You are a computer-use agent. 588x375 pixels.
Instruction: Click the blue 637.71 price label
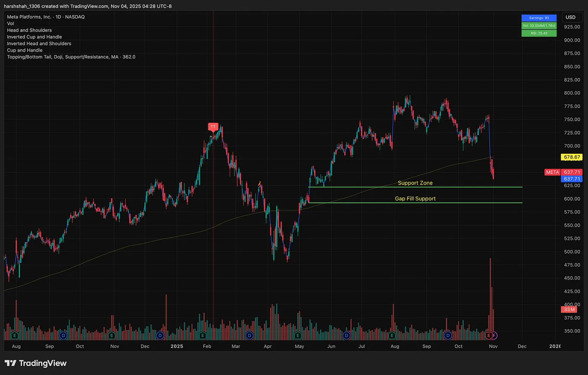(572, 179)
